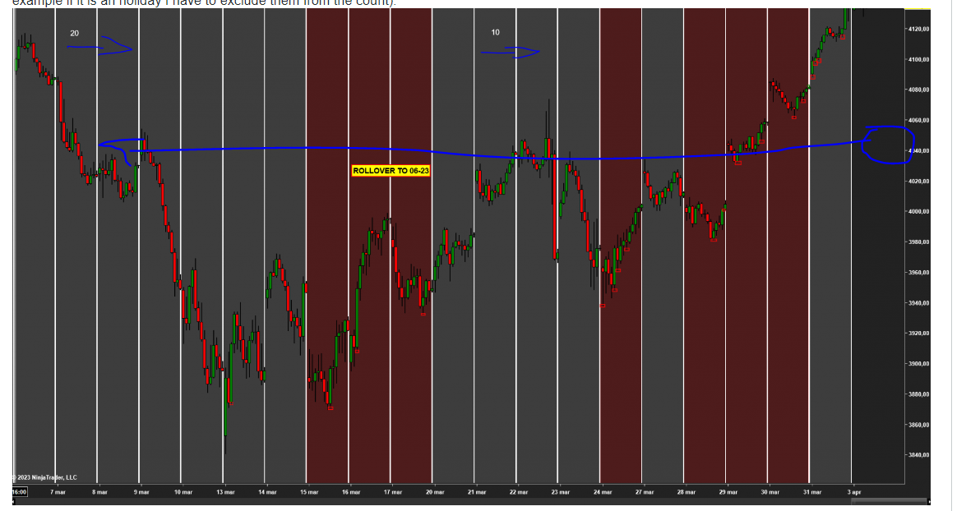Click the right arrow of chart scrollbar
The width and height of the screenshot is (980, 511).
point(929,502)
